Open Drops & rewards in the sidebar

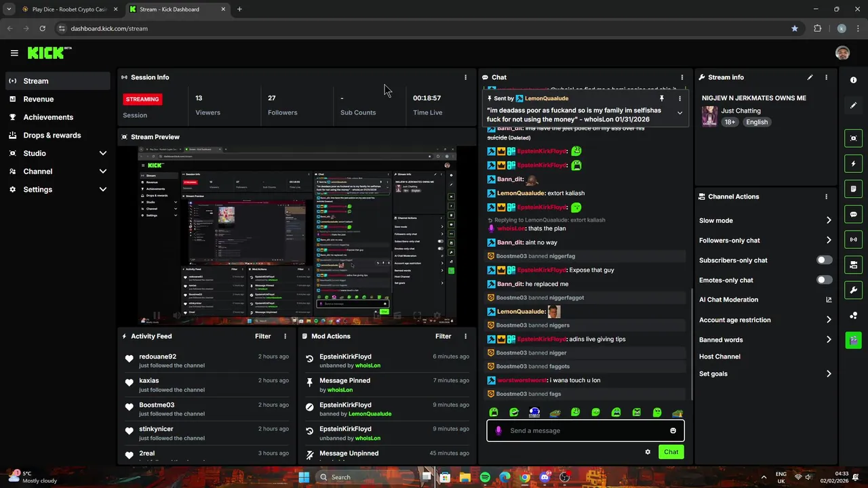[x=58, y=135]
